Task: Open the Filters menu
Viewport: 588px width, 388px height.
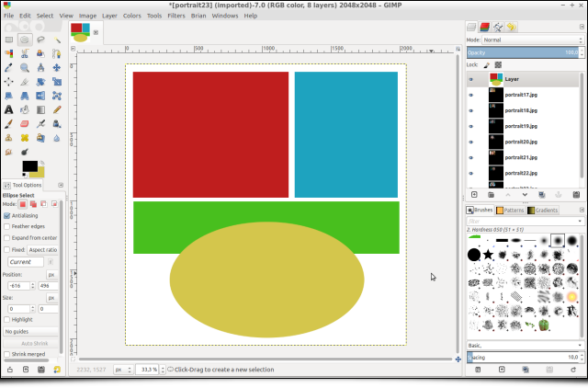Action: [x=176, y=16]
